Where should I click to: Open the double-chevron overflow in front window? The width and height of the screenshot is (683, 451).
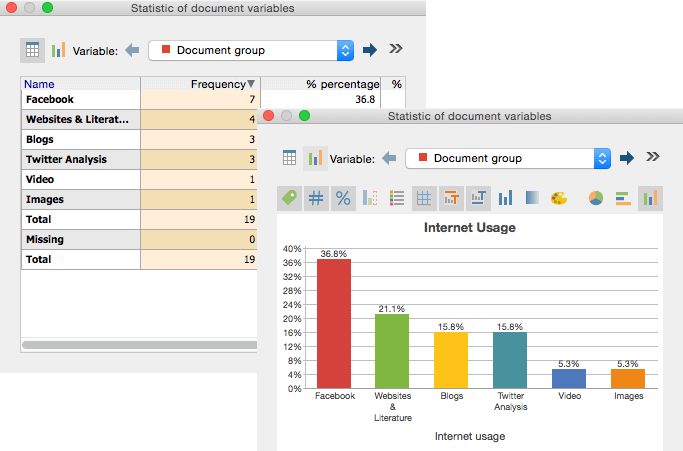[x=653, y=156]
